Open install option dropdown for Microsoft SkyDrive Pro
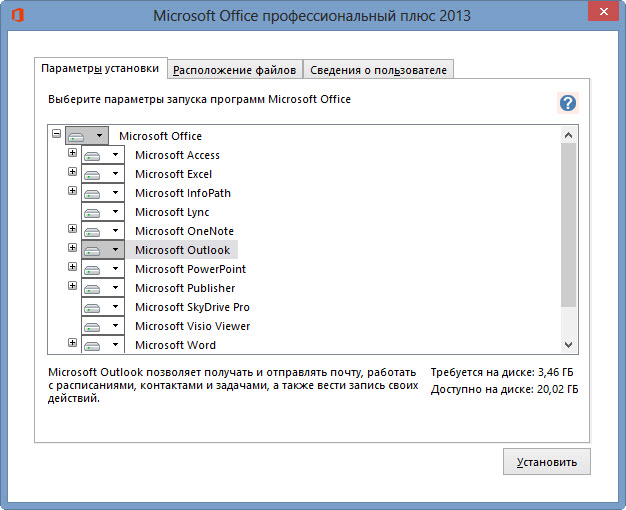The height and width of the screenshot is (510, 626). (103, 307)
